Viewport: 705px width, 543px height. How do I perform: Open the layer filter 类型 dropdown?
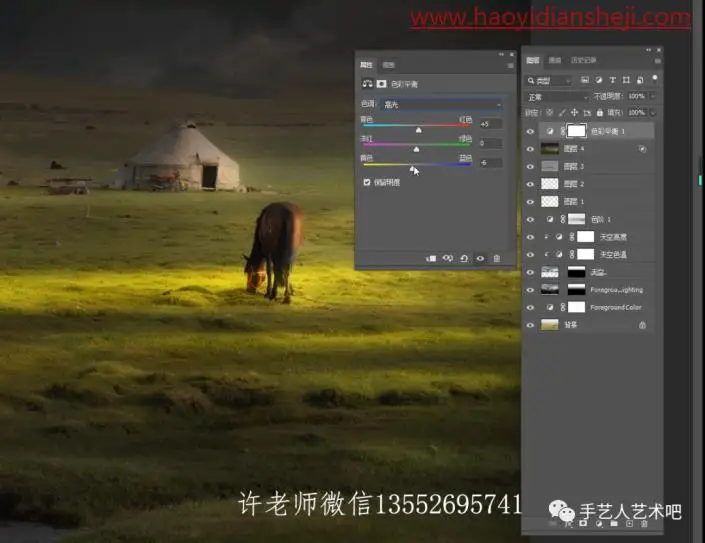pos(549,80)
